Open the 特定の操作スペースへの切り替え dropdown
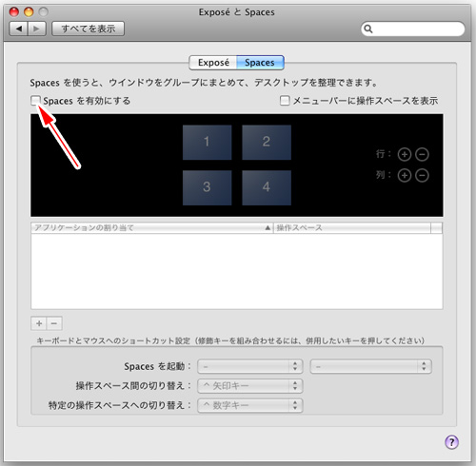476x466 pixels. pos(250,405)
